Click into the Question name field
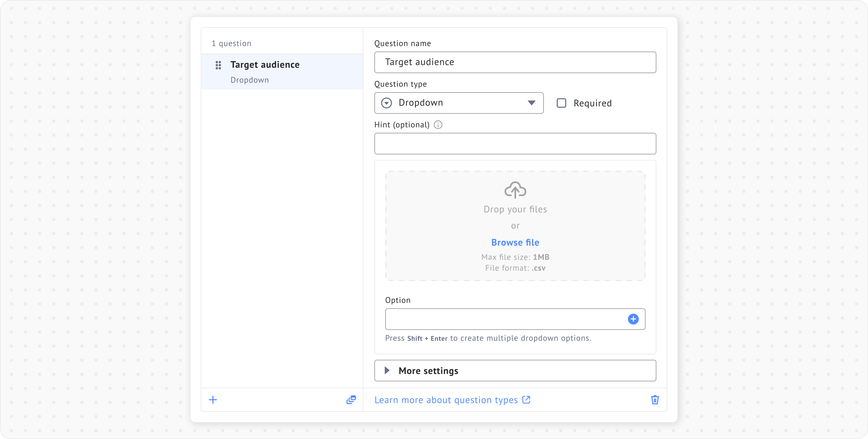 coord(515,62)
